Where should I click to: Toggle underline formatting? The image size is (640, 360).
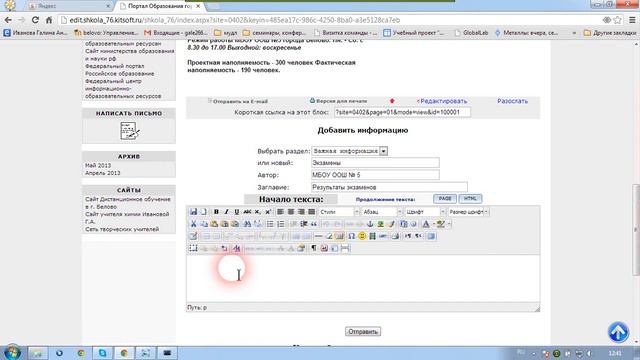(x=237, y=212)
